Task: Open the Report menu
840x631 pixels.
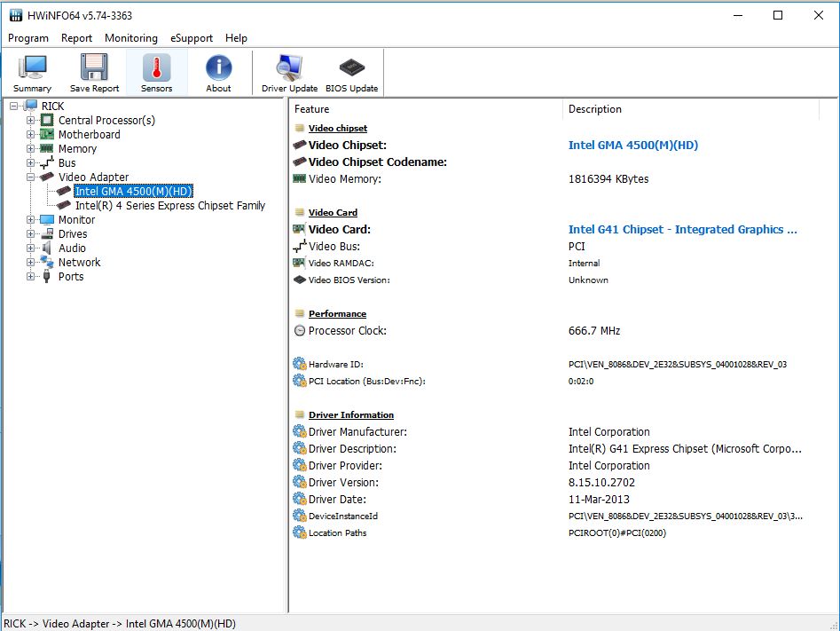Action: 76,38
